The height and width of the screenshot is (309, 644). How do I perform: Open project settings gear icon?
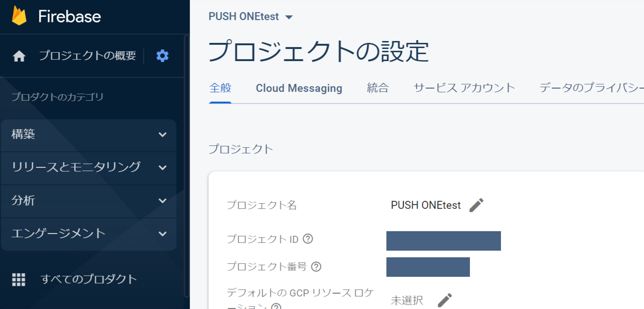163,56
